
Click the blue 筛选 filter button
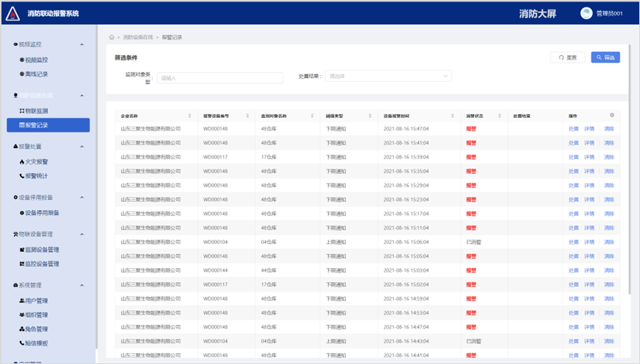coord(605,57)
